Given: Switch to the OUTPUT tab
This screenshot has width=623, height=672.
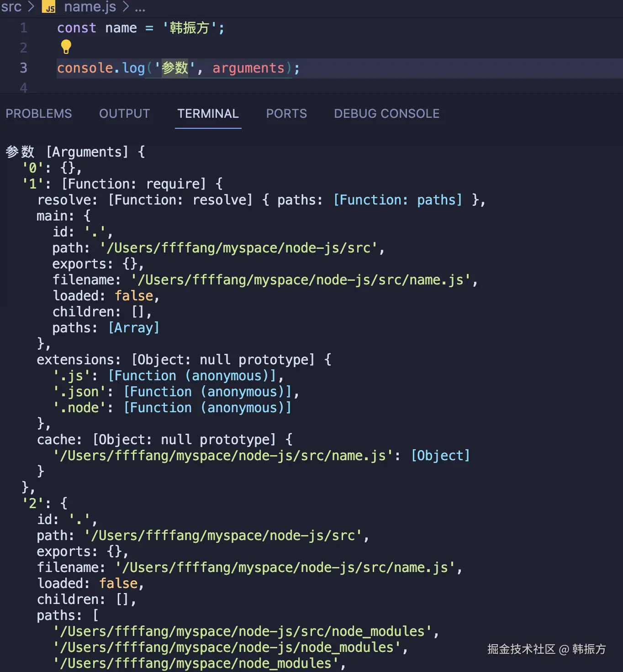Looking at the screenshot, I should pos(124,113).
